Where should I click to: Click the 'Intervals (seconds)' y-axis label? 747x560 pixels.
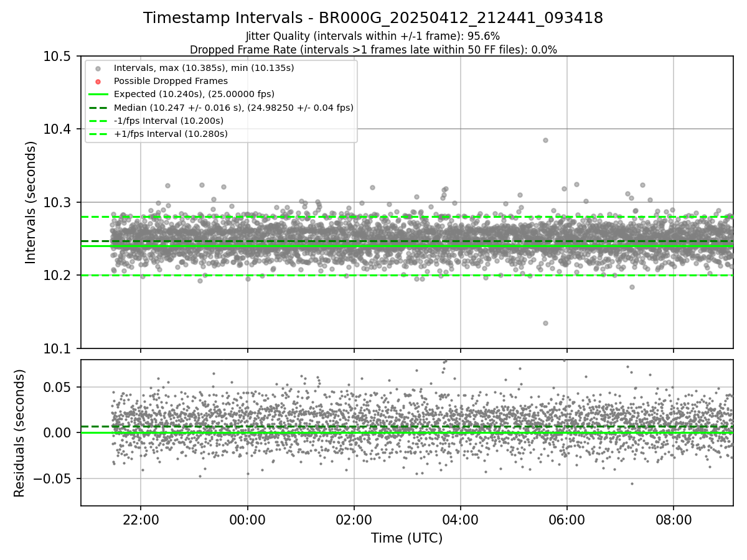coord(31,202)
